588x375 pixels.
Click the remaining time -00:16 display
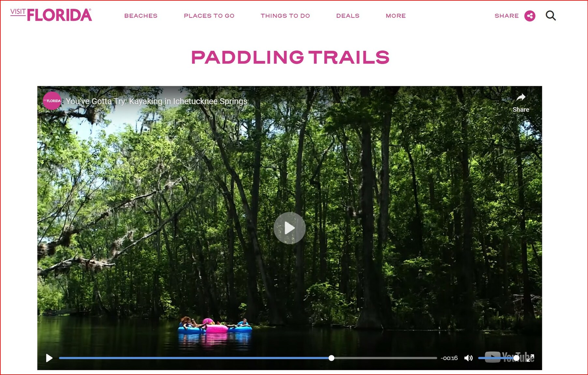[449, 358]
